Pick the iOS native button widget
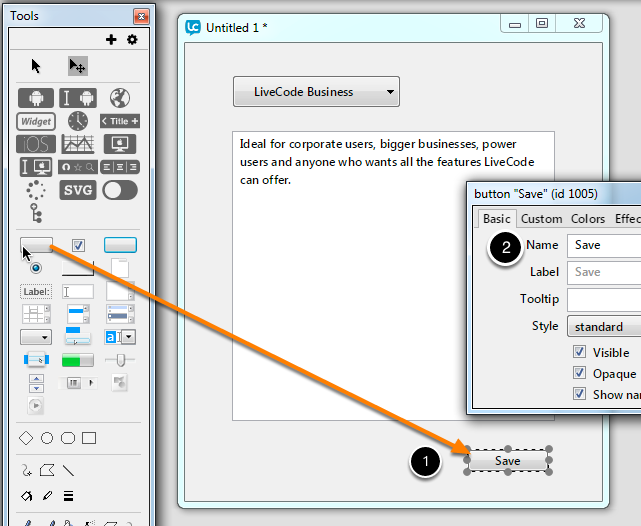The height and width of the screenshot is (526, 641). point(36,144)
